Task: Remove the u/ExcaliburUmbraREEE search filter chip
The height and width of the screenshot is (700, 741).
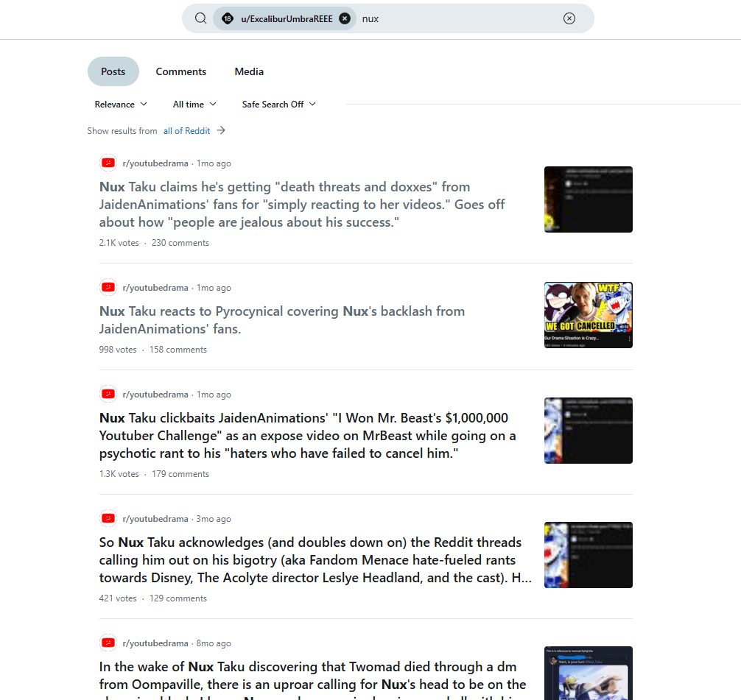Action: 345,18
